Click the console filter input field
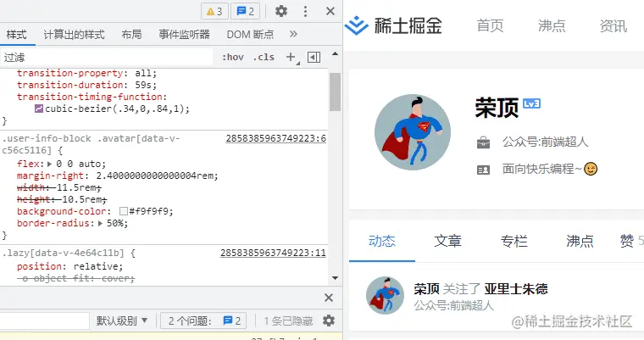This screenshot has width=644, height=340. point(44,320)
